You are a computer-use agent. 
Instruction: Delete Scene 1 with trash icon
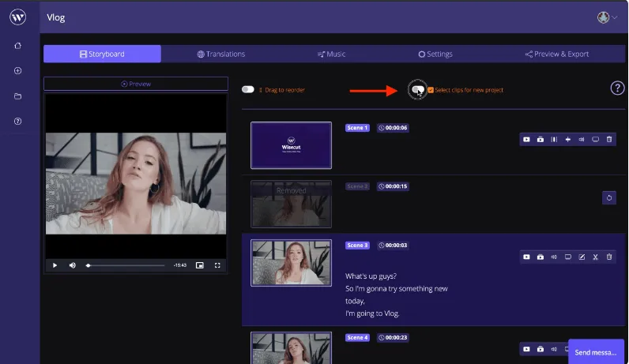(x=609, y=139)
